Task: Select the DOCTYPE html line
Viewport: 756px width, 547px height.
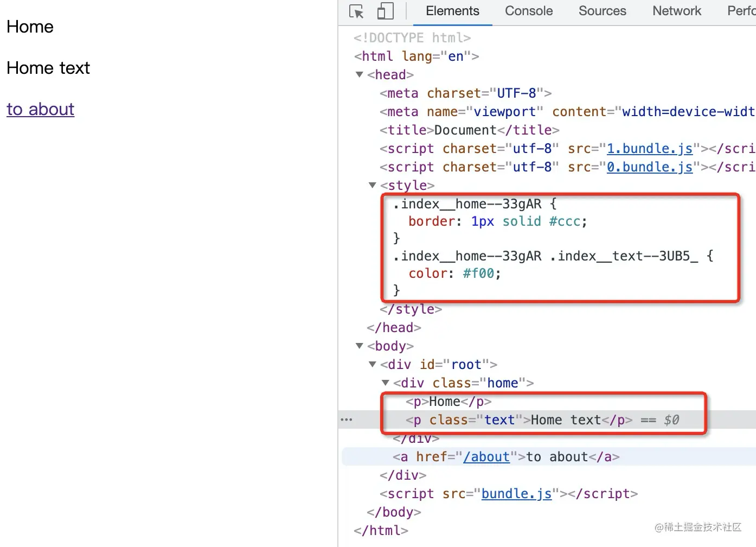Action: (x=412, y=38)
